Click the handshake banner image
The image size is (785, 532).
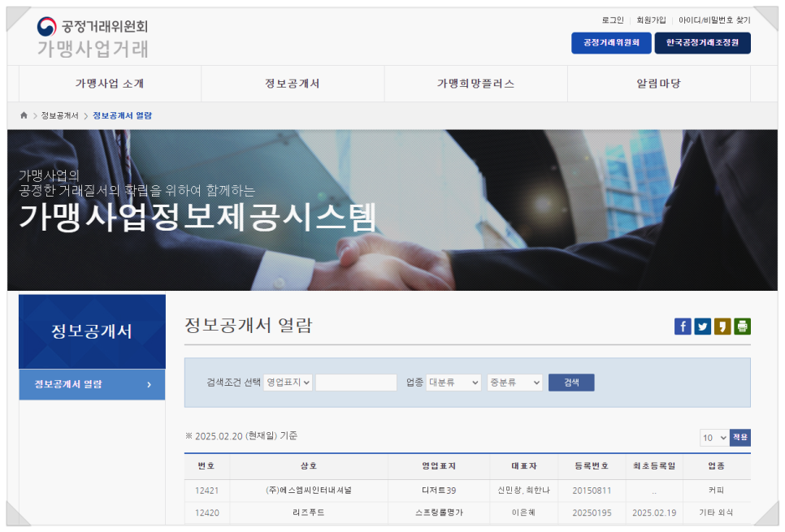click(392, 210)
